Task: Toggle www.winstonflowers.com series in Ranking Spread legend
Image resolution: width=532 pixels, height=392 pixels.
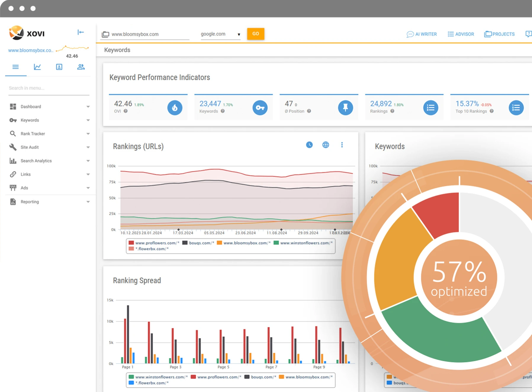Action: (x=158, y=377)
